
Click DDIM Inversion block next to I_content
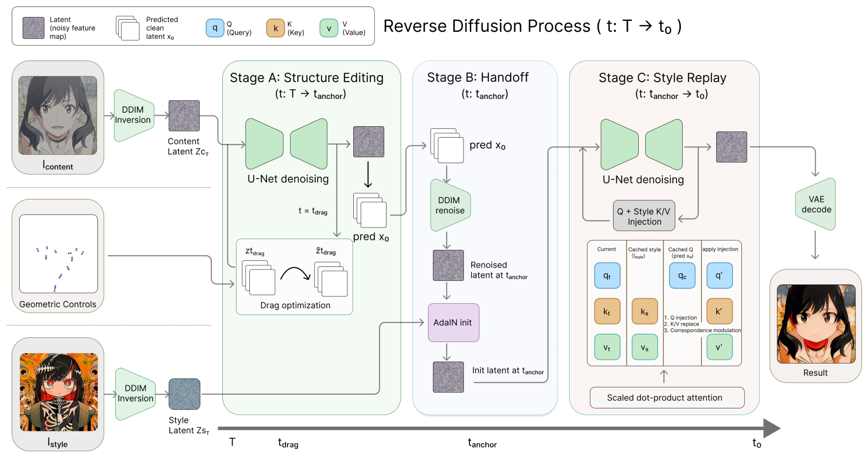click(134, 115)
